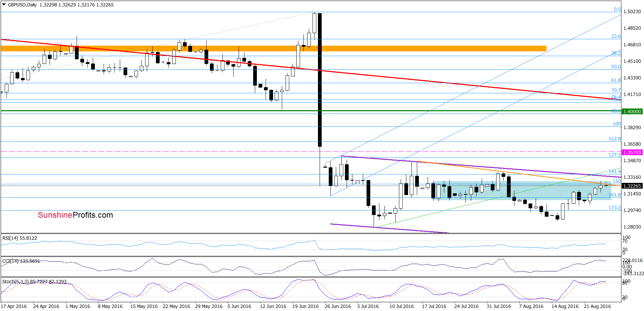Click the current price label 1.32265
Image resolution: width=644 pixels, height=311 pixels.
632,186
